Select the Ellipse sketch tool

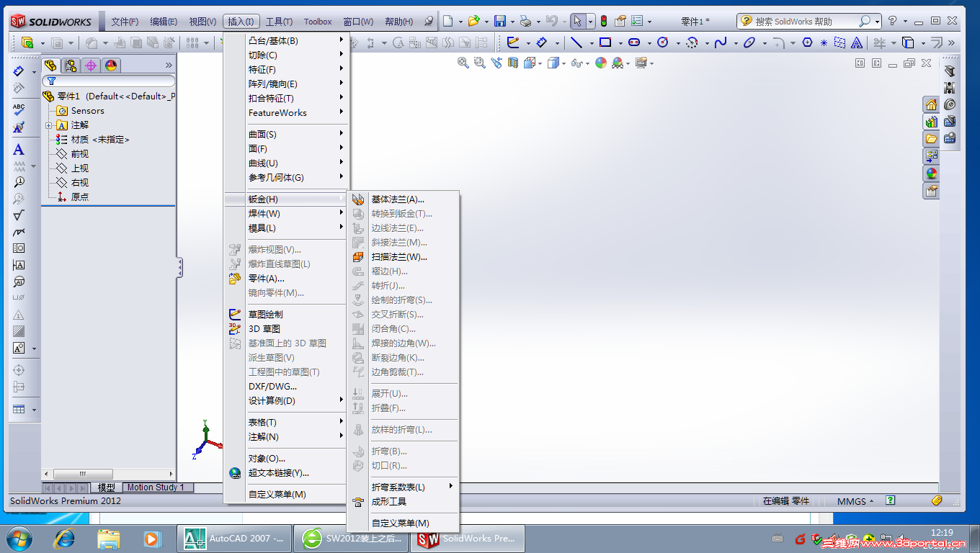pos(749,42)
